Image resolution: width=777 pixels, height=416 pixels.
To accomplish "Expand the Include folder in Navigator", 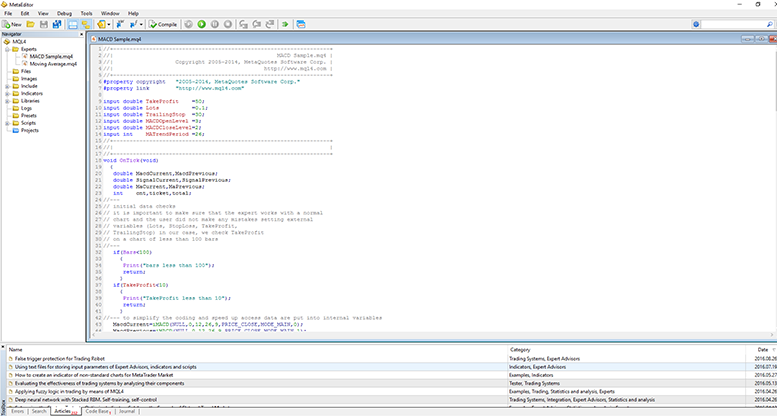I will (6, 86).
